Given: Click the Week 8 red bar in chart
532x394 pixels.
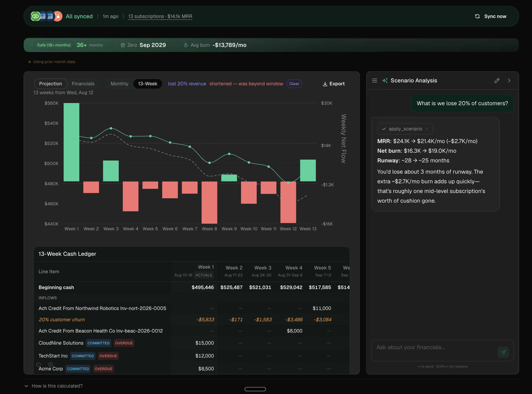Looking at the screenshot, I should [x=209, y=202].
